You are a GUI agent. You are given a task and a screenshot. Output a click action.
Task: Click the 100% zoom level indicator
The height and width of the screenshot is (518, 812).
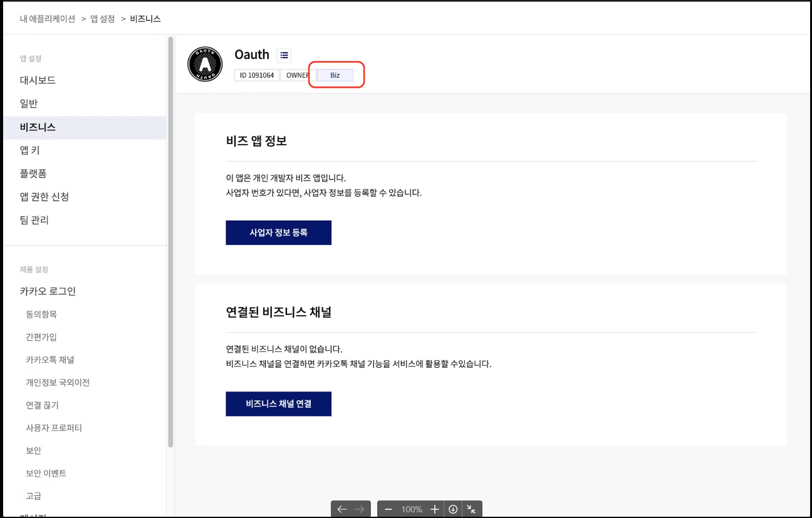coord(412,509)
